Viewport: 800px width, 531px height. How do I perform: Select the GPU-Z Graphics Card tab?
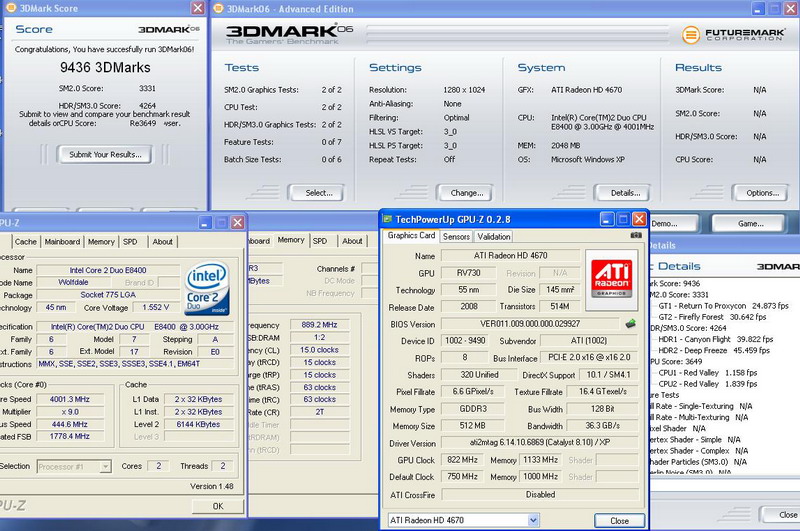(411, 235)
